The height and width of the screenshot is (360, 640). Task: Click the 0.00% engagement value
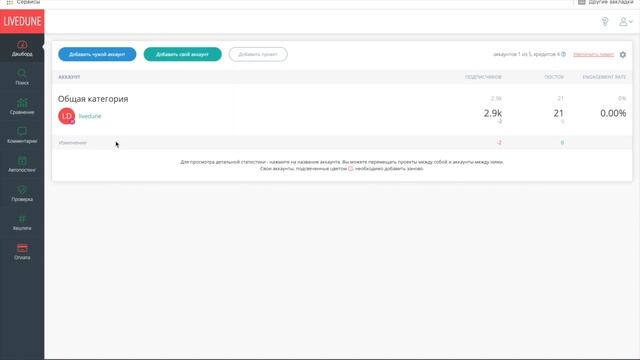(x=613, y=113)
